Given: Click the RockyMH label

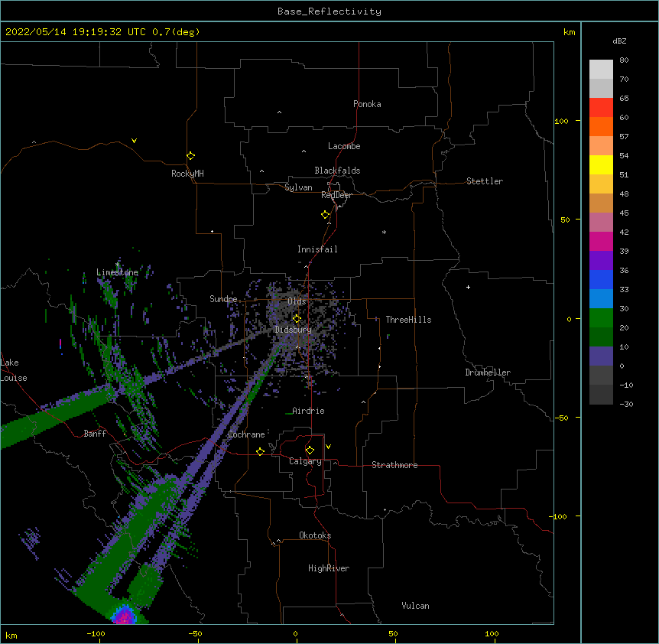Looking at the screenshot, I should pos(187,174).
